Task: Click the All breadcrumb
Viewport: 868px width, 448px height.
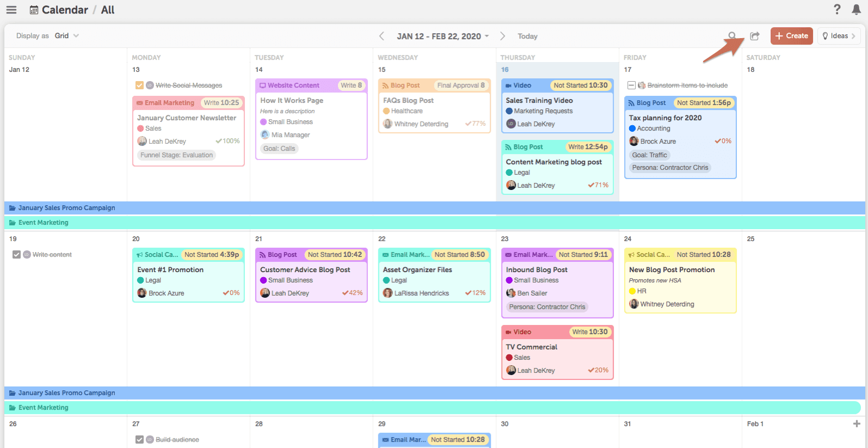Action: click(x=108, y=10)
